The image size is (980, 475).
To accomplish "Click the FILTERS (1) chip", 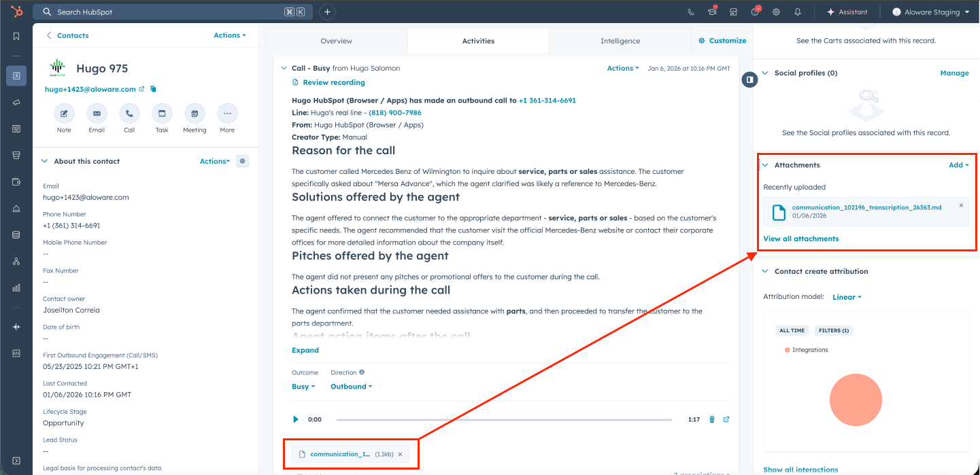I will 834,330.
